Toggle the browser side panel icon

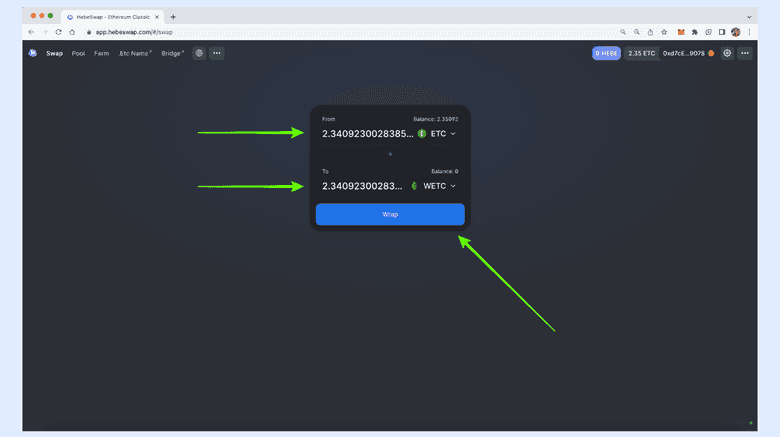[722, 32]
